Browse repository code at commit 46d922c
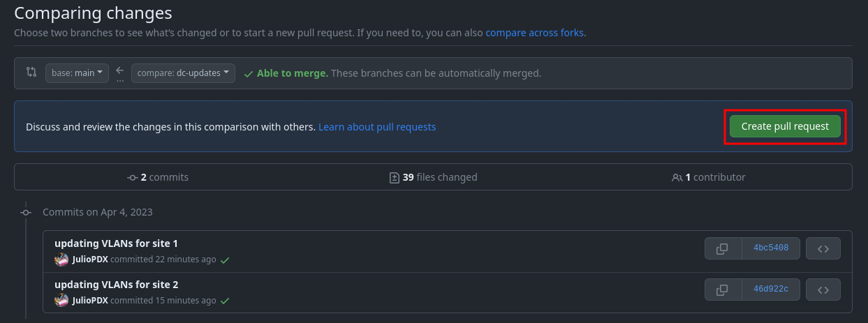This screenshot has width=868, height=323. (823, 290)
